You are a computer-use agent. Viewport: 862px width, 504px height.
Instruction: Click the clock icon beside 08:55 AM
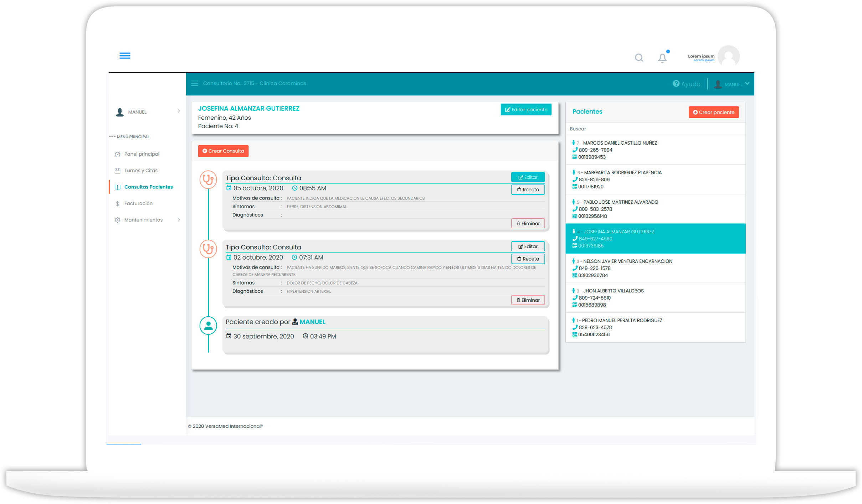click(x=294, y=188)
